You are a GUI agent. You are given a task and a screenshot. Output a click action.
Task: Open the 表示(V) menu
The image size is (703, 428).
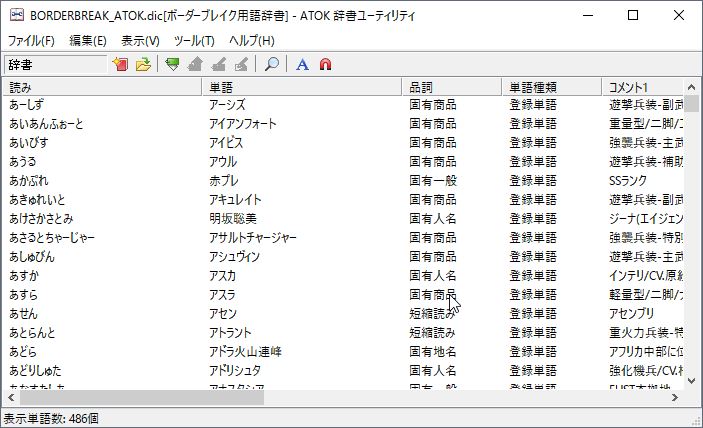140,41
